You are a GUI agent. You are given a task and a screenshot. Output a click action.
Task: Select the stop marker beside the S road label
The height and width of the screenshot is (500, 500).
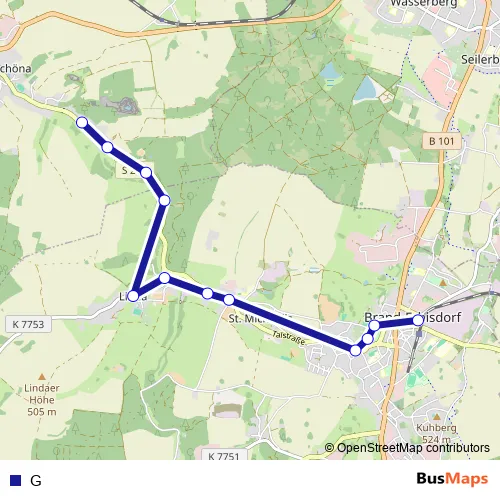pos(146,173)
